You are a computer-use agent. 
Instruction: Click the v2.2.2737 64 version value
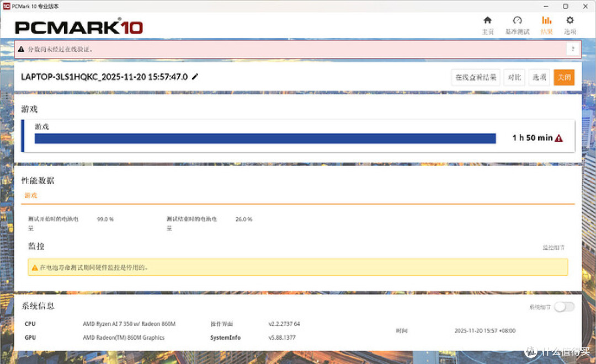click(284, 324)
